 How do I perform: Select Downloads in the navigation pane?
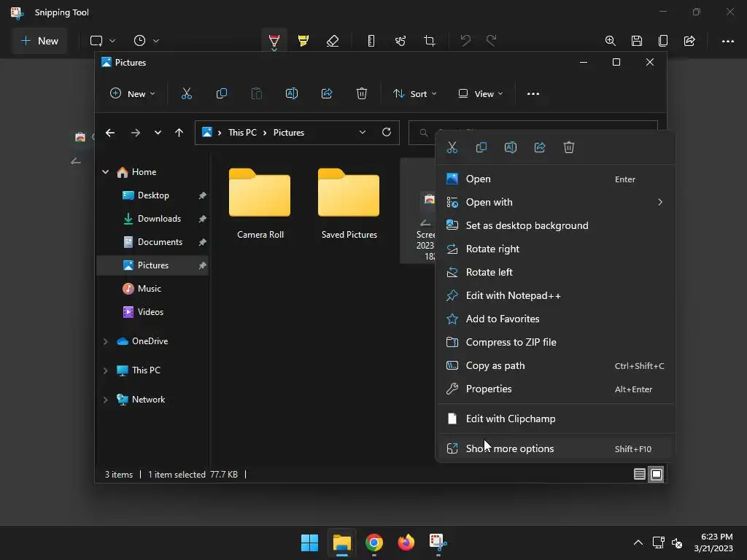153,219
